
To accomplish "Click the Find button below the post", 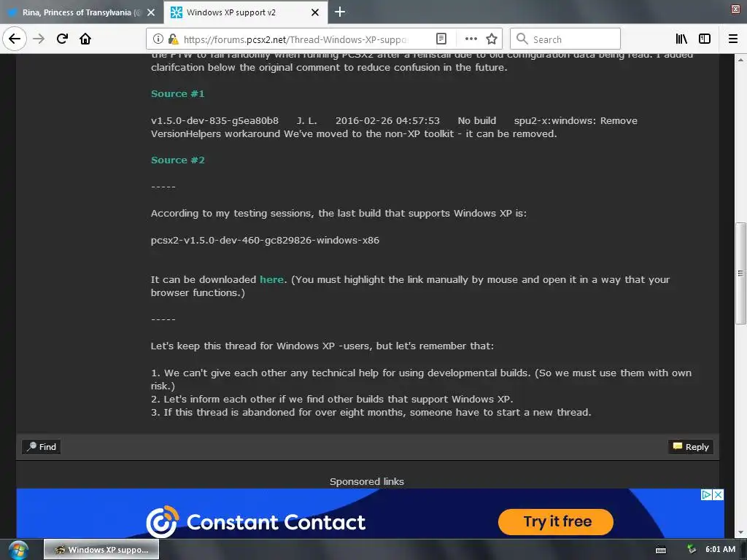I will [42, 447].
